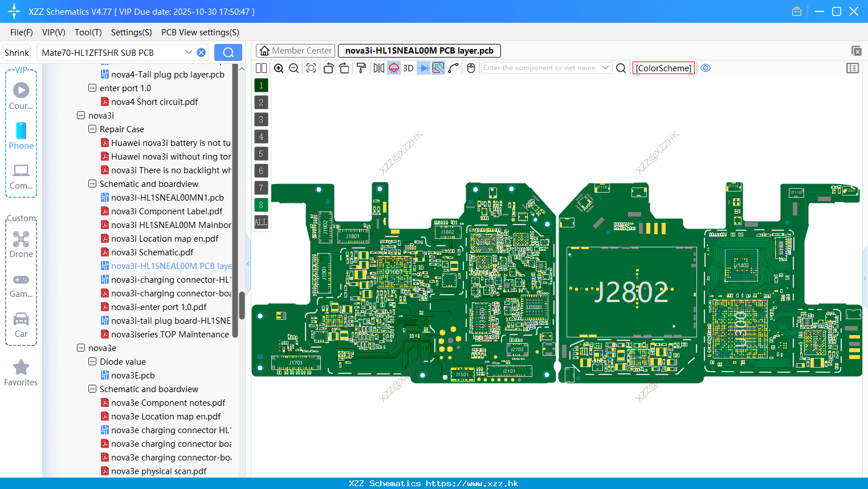Collapse the nova3e tree node
The width and height of the screenshot is (868, 489).
click(81, 348)
